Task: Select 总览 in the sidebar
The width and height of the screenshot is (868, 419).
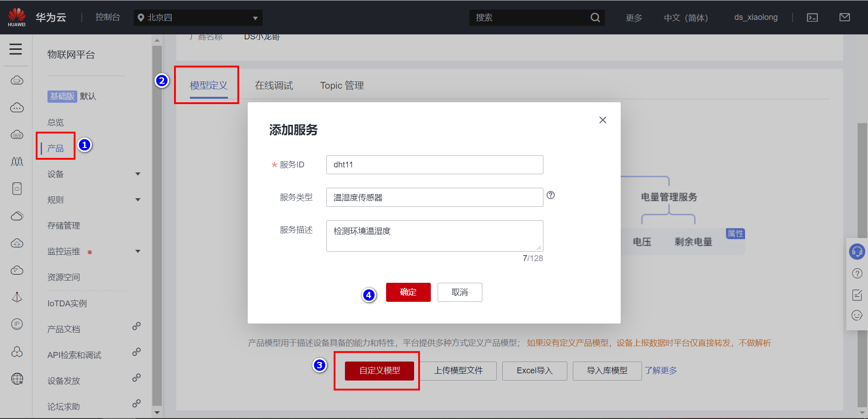Action: tap(56, 123)
